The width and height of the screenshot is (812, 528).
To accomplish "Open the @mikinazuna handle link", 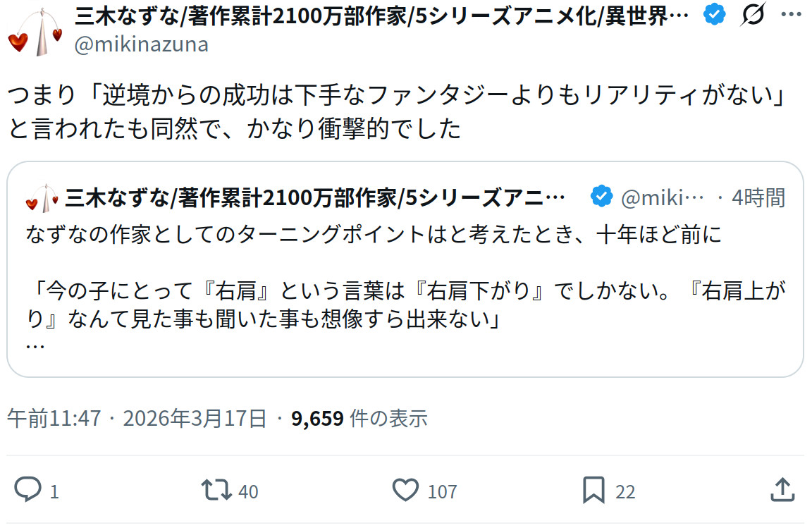I will [141, 44].
